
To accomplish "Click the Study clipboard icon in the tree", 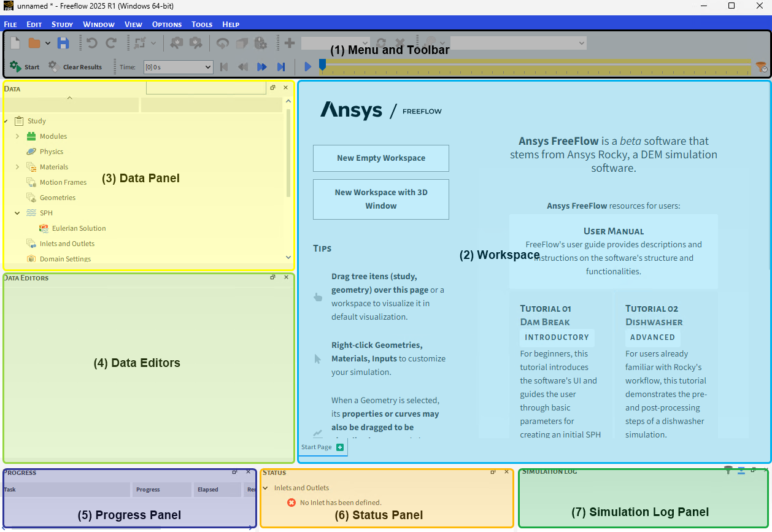I will 19,121.
